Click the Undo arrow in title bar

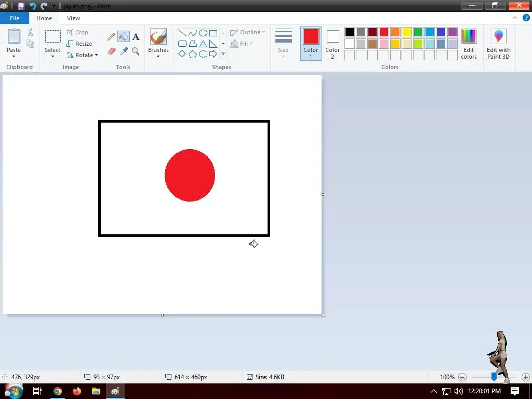(x=33, y=6)
